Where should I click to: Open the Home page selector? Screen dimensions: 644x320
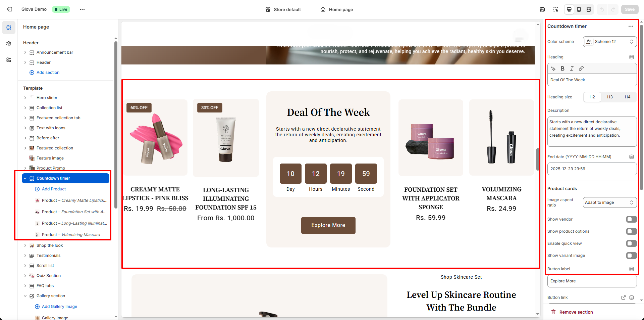point(337,9)
